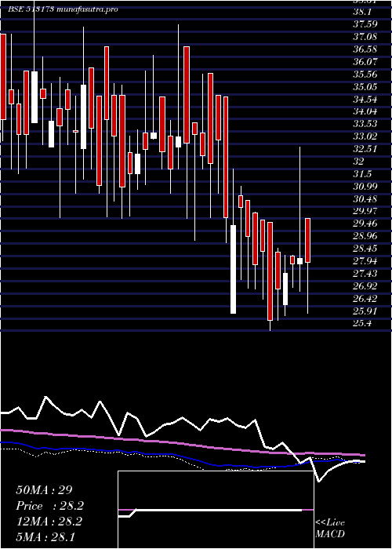This screenshot has width=392, height=549.
Task: Click the 34.04 price level label
Action: pos(365,111)
